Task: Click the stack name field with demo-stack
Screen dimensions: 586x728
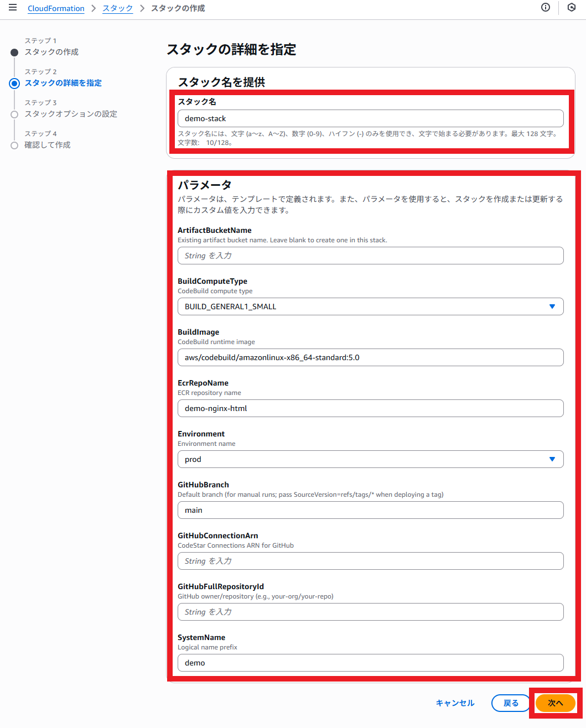Action: click(370, 118)
